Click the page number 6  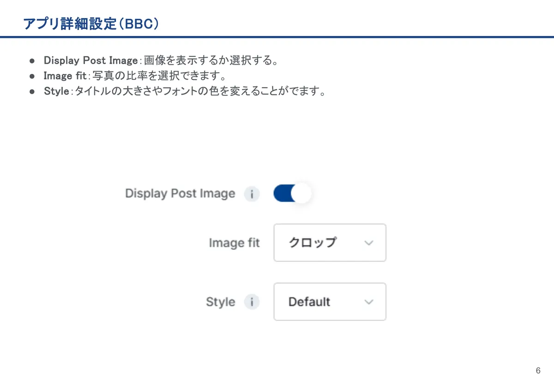(538, 371)
